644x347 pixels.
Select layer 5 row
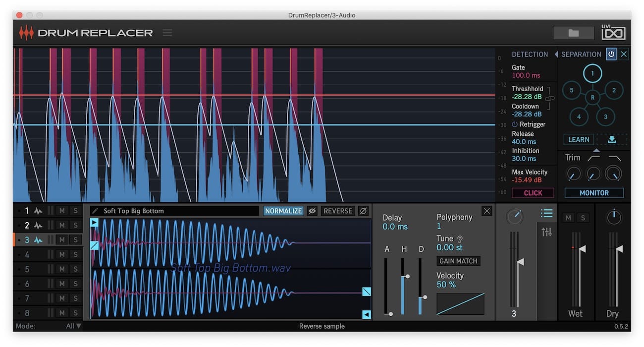click(x=48, y=269)
